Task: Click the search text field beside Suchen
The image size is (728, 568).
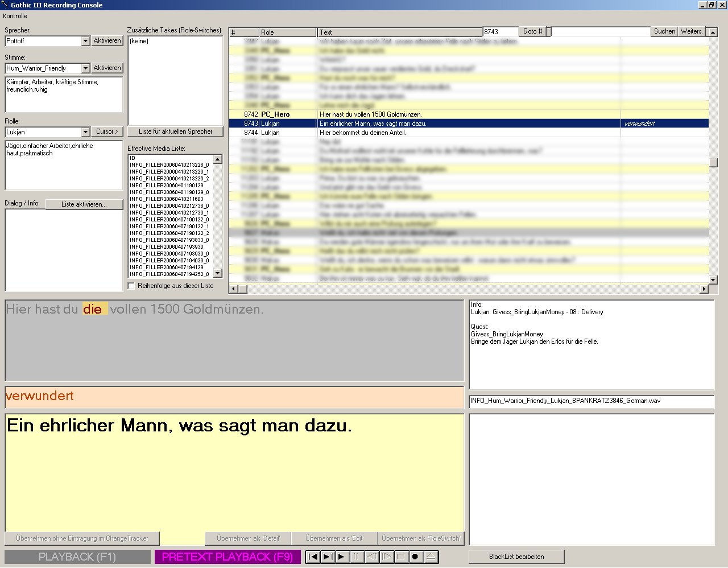Action: pos(601,32)
